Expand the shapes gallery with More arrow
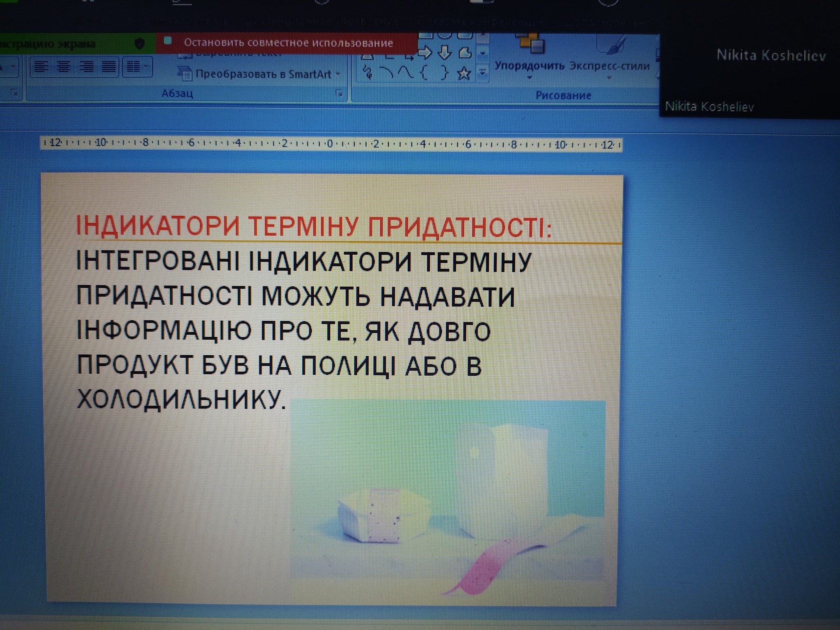This screenshot has height=630, width=840. (x=483, y=73)
